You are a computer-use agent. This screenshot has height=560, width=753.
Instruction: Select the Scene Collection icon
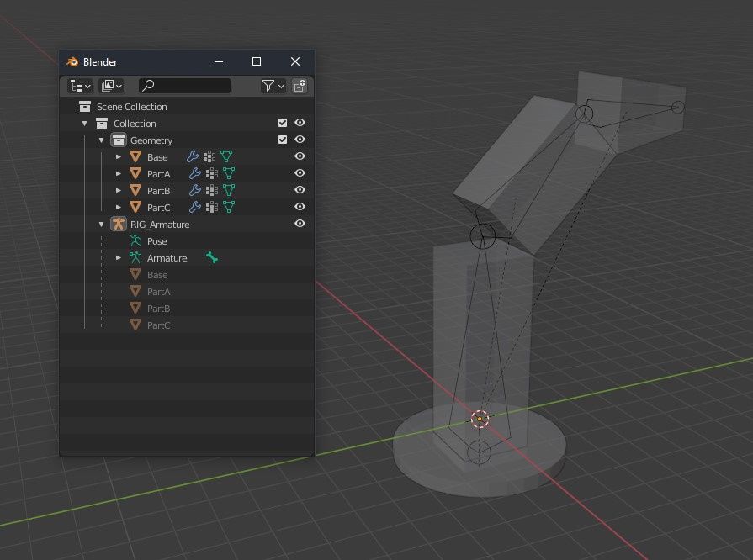point(85,107)
